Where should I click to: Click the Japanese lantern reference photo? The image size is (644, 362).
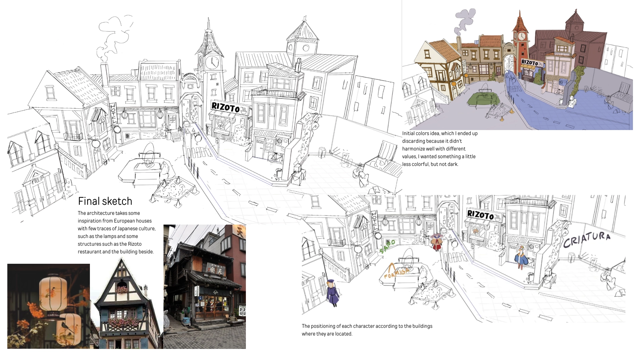click(49, 306)
